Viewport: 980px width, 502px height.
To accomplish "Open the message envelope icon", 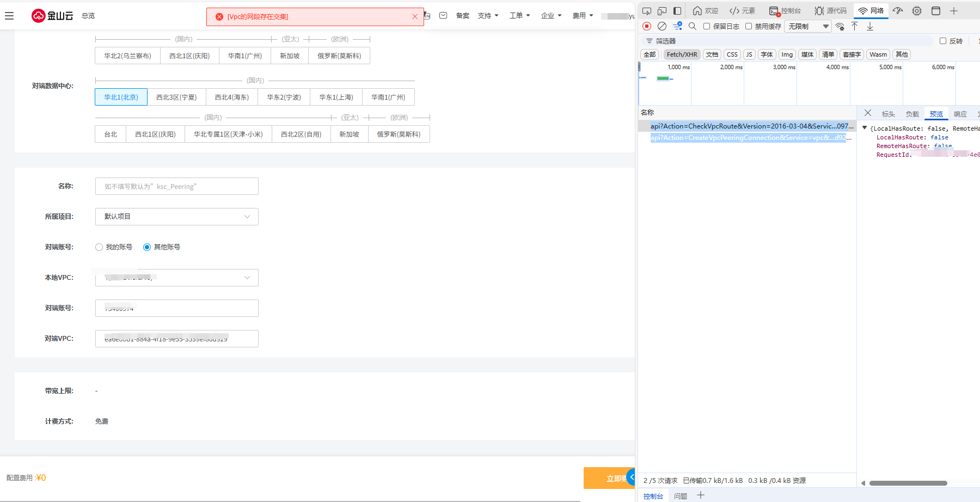I will tap(443, 16).
